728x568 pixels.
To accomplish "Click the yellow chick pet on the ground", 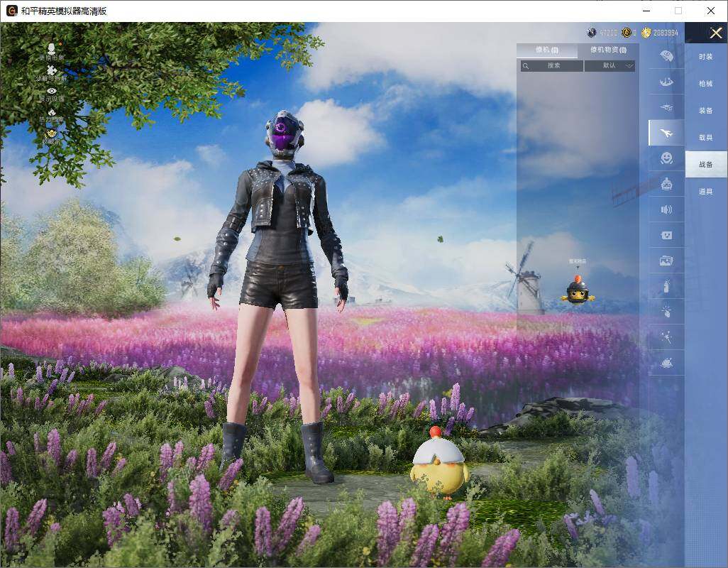I will (x=439, y=463).
